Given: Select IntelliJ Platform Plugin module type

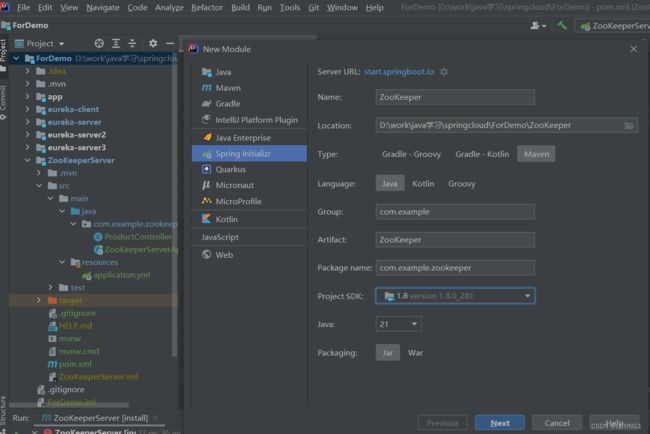Looking at the screenshot, I should coord(249,120).
